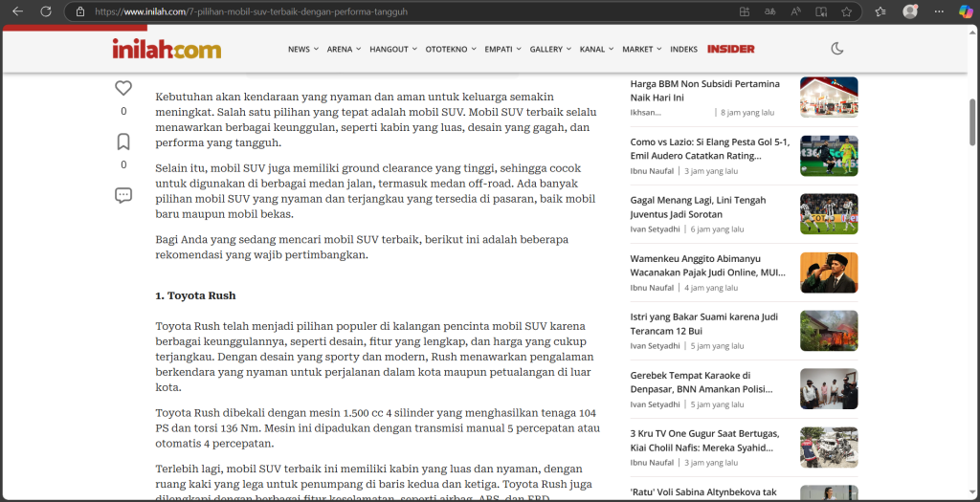This screenshot has width=980, height=502.
Task: Click the browser address bar URL
Action: [x=253, y=11]
